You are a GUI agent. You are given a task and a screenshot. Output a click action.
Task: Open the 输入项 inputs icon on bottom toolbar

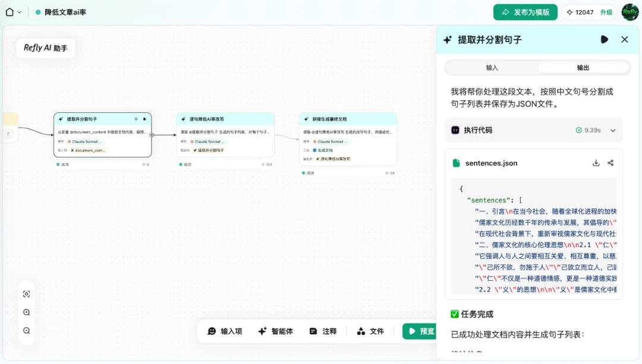tap(213, 332)
